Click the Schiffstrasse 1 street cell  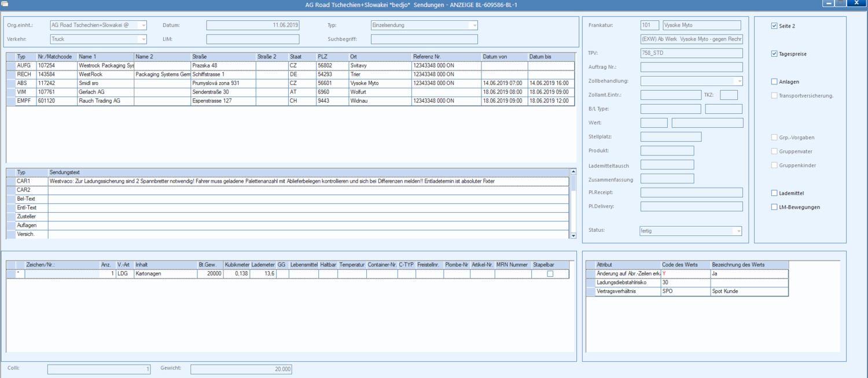(223, 75)
